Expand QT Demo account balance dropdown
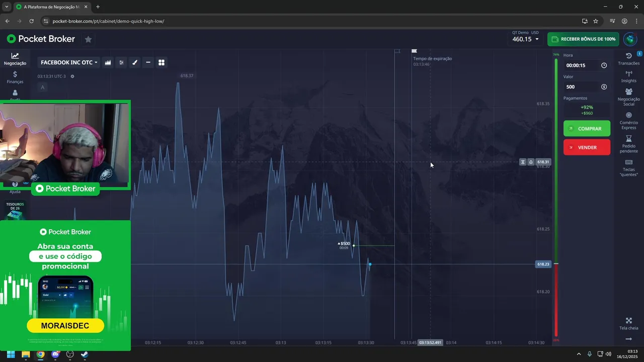The width and height of the screenshot is (644, 362). tap(525, 37)
